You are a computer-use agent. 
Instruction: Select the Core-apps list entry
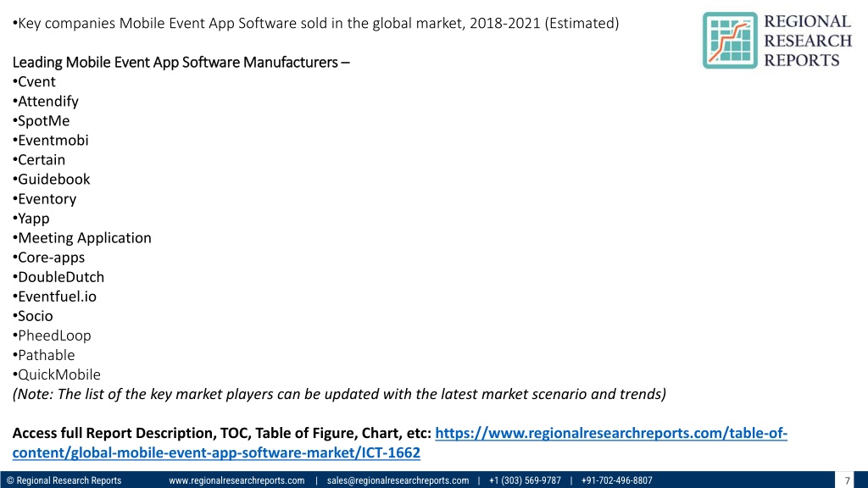pyautogui.click(x=48, y=258)
